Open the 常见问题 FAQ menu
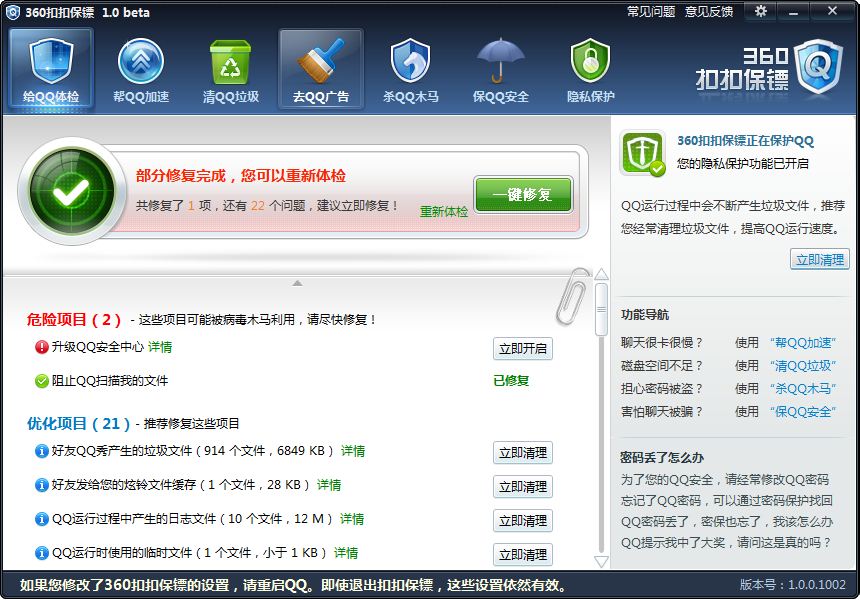The width and height of the screenshot is (860, 600). click(x=651, y=12)
